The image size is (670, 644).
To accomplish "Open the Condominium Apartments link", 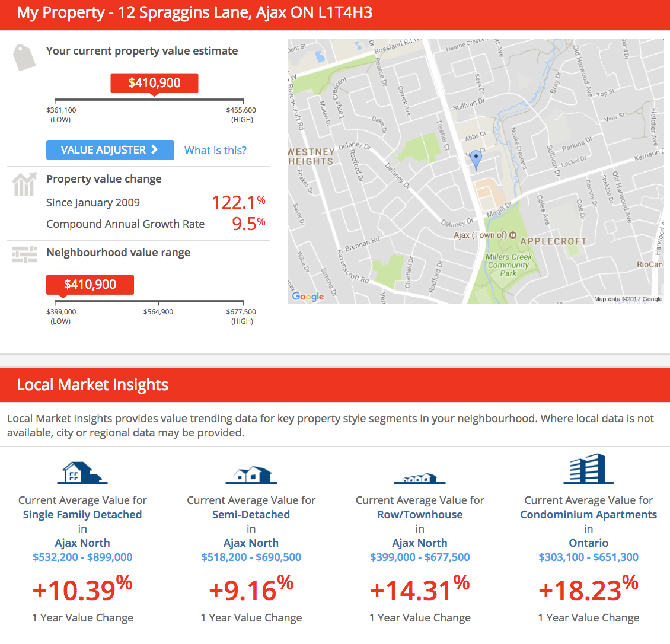I will click(588, 515).
